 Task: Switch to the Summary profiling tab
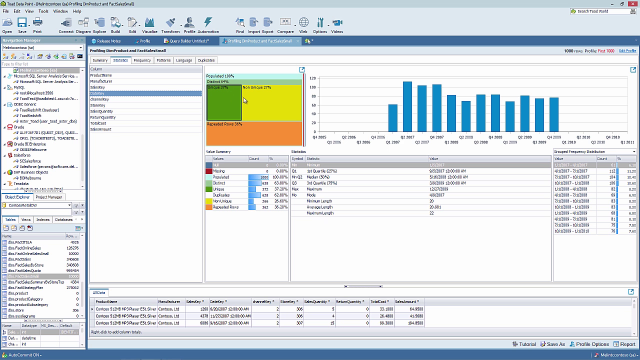coord(100,60)
